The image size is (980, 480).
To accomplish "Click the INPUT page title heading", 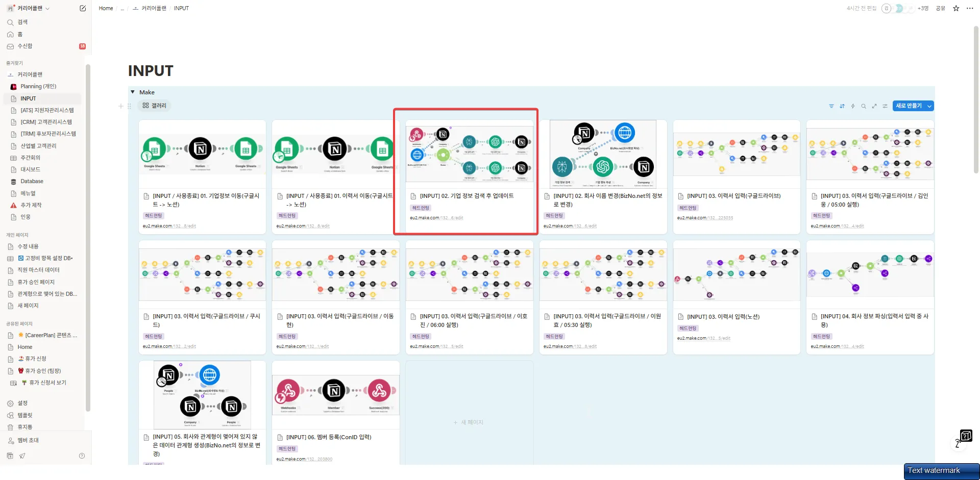I will (151, 71).
